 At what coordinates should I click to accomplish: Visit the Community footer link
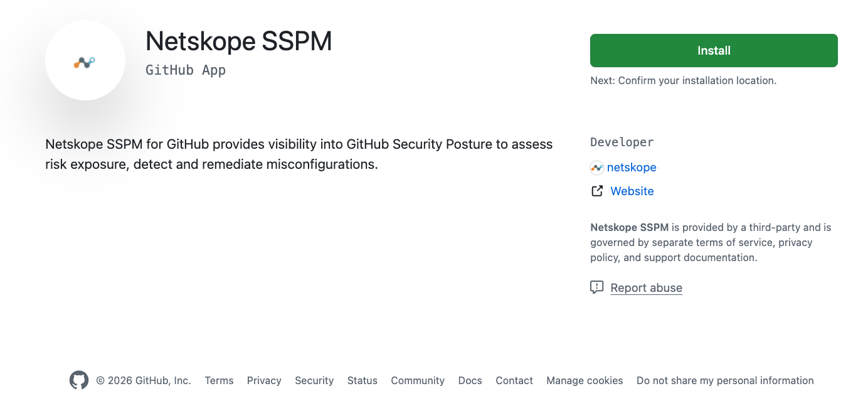[x=418, y=380]
